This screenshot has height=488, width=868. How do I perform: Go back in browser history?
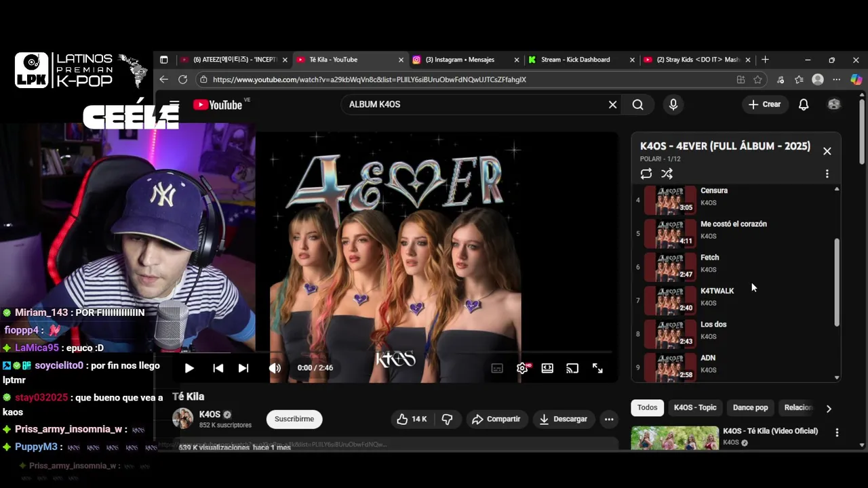pos(163,79)
